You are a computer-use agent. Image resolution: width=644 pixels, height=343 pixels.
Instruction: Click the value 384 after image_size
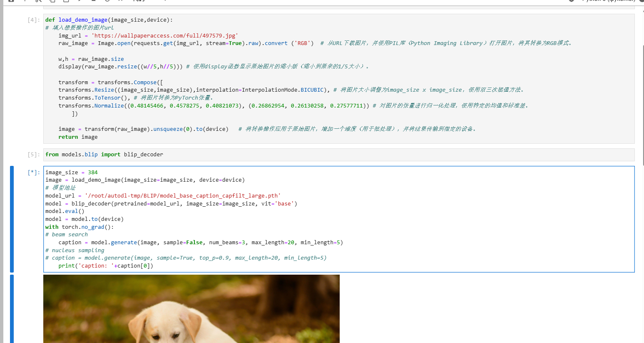click(93, 173)
